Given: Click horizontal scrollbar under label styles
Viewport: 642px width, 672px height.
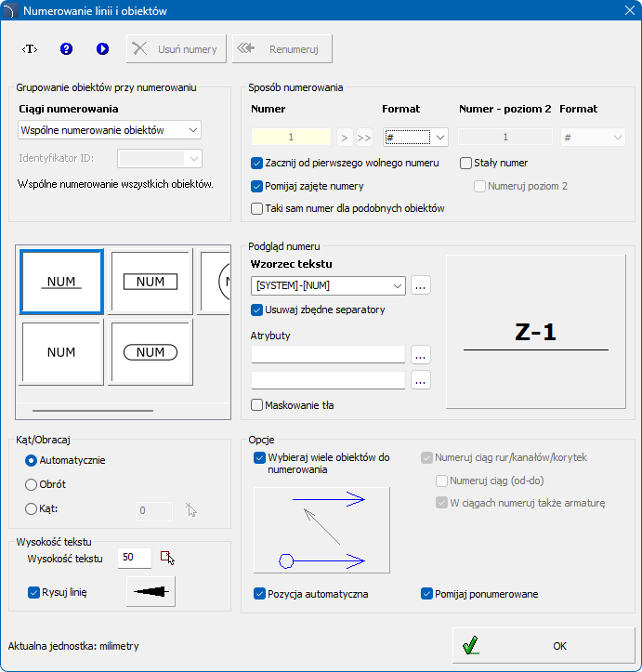Looking at the screenshot, I should 93,408.
